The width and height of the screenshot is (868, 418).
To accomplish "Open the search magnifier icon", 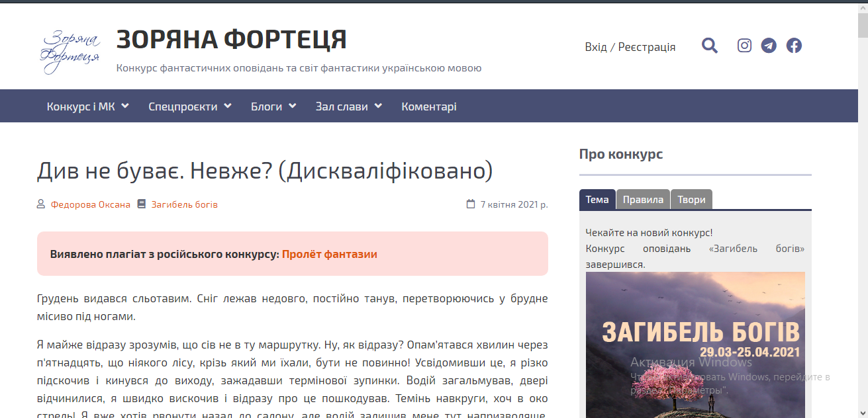I will point(710,46).
